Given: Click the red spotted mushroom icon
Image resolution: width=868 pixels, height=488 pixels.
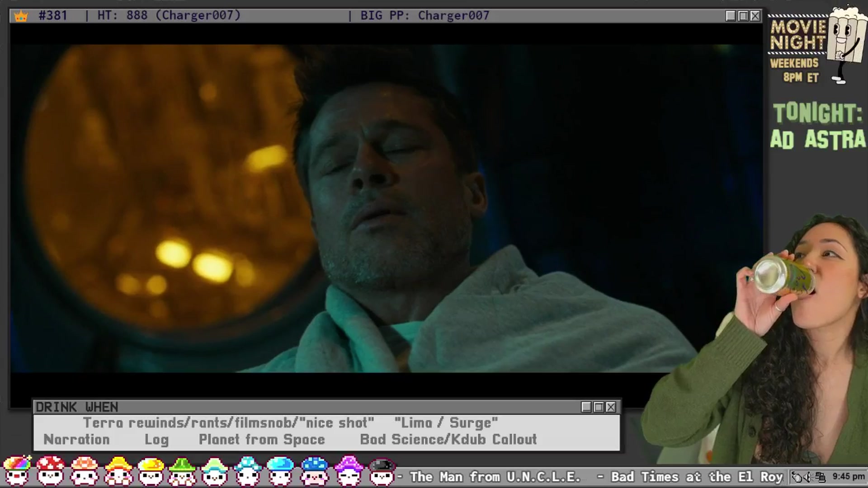Looking at the screenshot, I should [x=50, y=471].
